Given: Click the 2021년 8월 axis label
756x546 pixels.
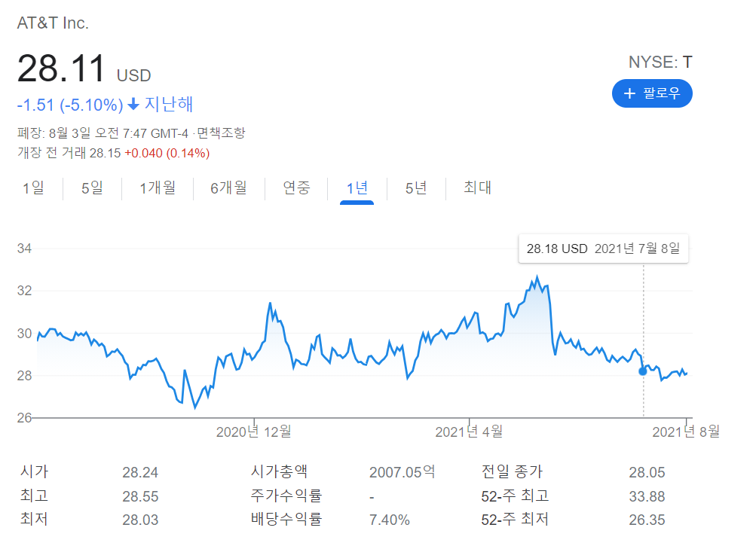Looking at the screenshot, I should [x=686, y=432].
